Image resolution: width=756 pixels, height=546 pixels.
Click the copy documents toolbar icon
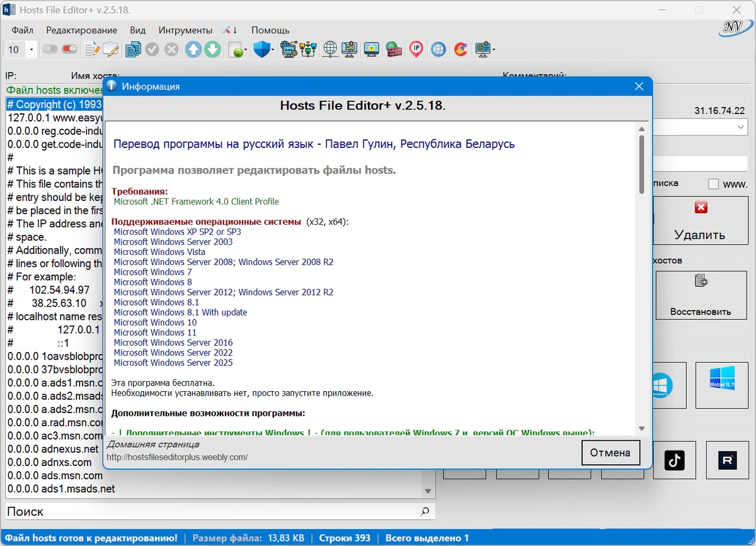click(133, 49)
